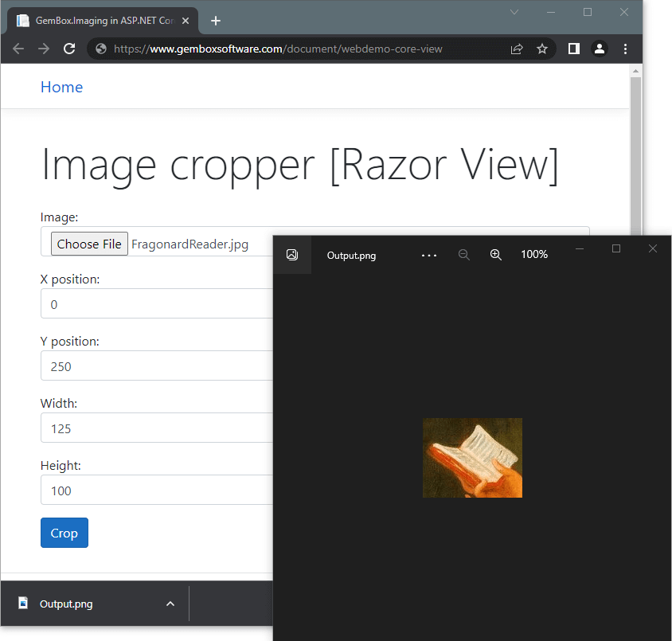The height and width of the screenshot is (641, 672).
Task: Click the browser reload icon
Action: pos(69,49)
